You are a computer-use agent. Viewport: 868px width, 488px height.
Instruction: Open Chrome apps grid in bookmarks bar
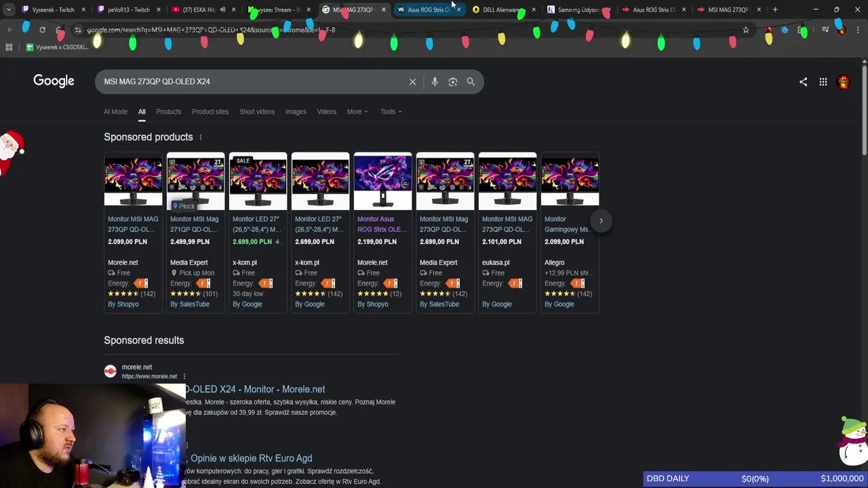9,47
